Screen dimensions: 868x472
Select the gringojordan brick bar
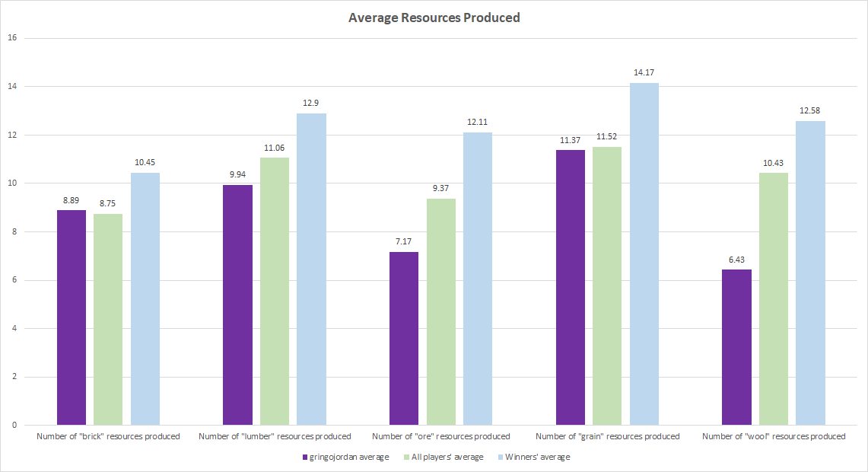pos(72,317)
